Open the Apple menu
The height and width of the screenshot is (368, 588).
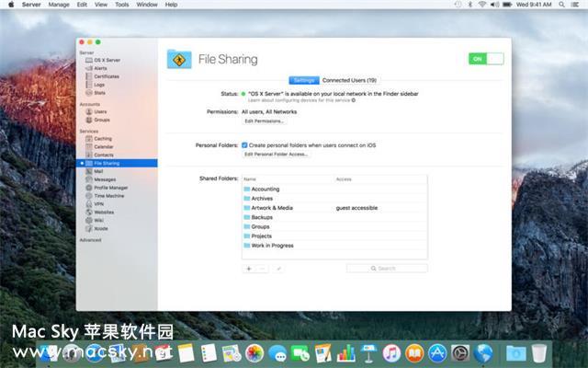pos(11,5)
